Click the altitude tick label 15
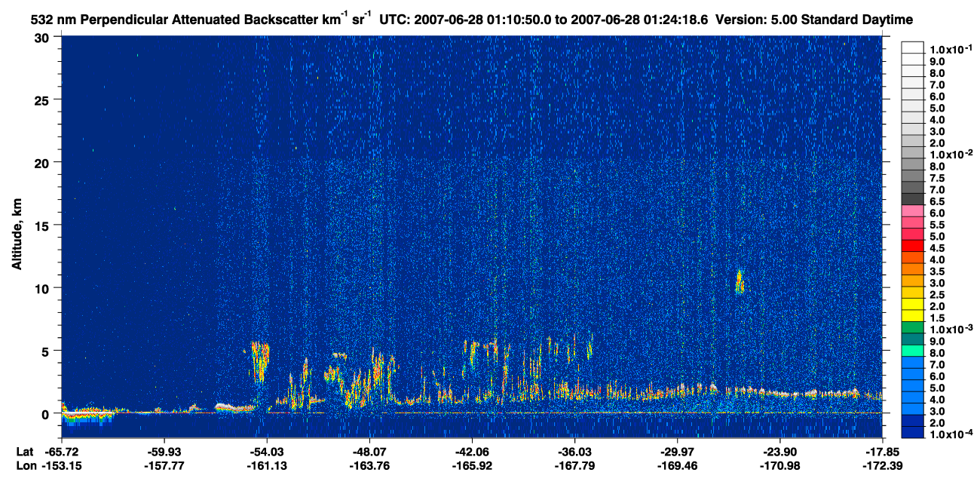The height and width of the screenshot is (503, 980). [44, 225]
